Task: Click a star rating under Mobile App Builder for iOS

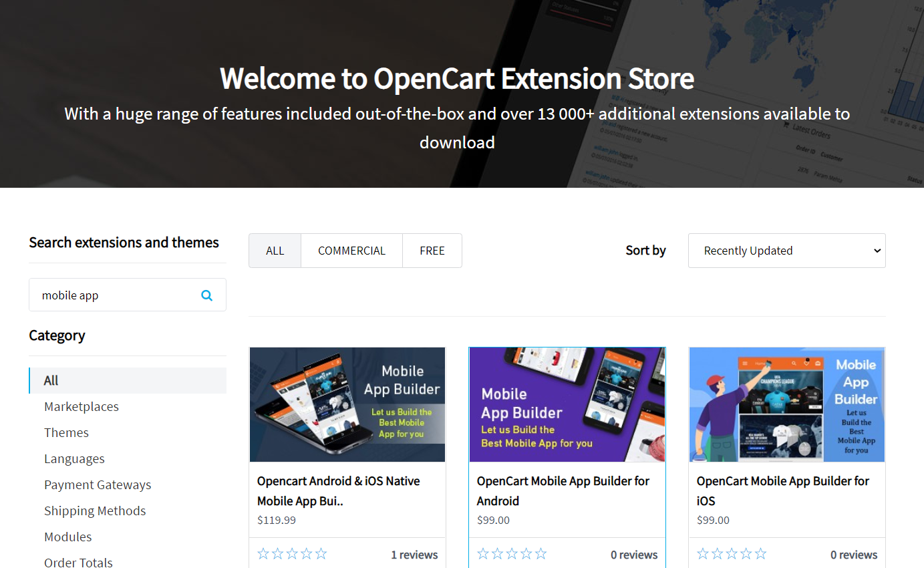Action: tap(731, 553)
